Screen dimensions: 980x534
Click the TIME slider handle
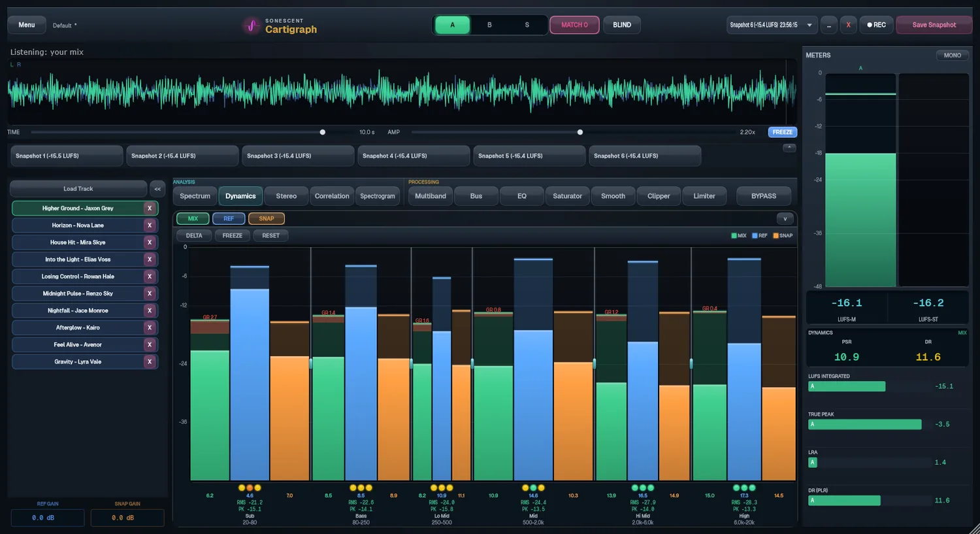[323, 132]
